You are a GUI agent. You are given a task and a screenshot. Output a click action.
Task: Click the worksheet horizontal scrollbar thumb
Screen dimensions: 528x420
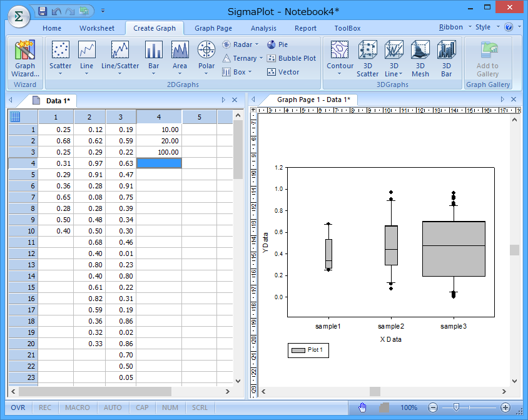tap(95, 391)
